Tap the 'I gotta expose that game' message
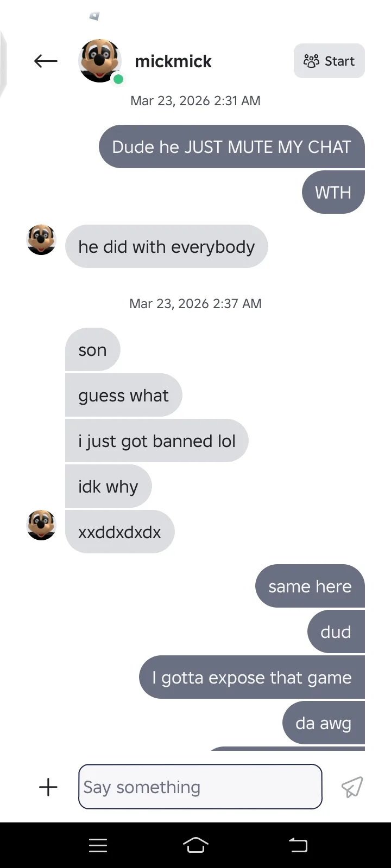This screenshot has height=868, width=391. tap(252, 677)
